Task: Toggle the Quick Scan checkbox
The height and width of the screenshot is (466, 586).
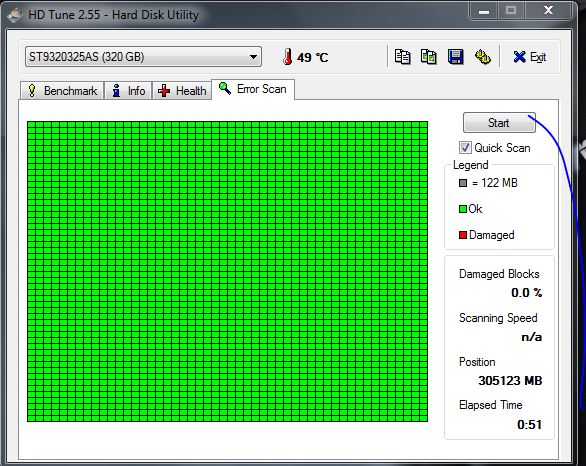Action: 465,148
